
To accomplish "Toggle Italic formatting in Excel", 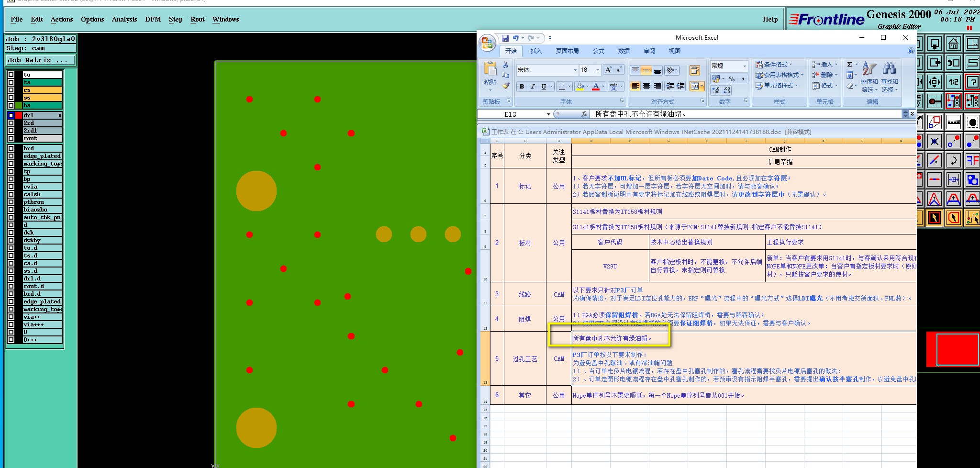I will pos(533,87).
